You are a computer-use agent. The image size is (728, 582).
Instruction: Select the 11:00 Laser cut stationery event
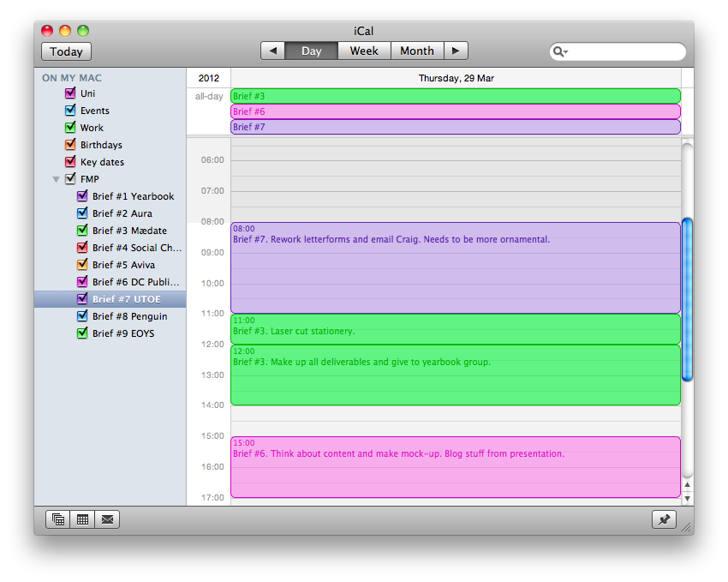tap(456, 329)
